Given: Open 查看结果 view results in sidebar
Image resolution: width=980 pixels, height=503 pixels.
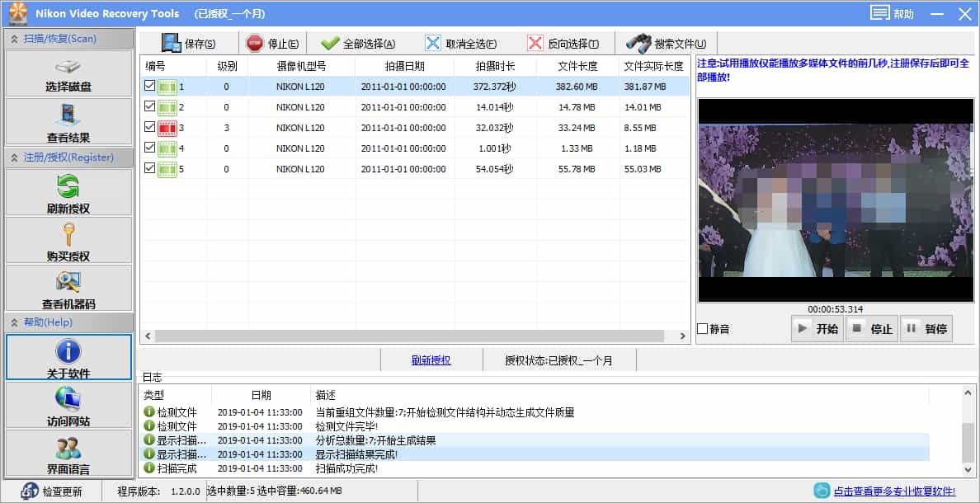Looking at the screenshot, I should [68, 123].
